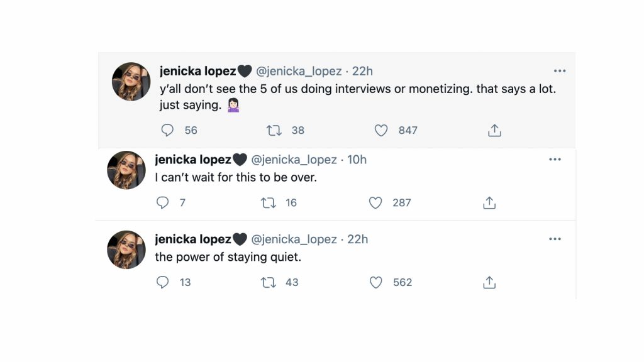
Task: Open more options on the "5 of us" tweet
Action: click(559, 71)
